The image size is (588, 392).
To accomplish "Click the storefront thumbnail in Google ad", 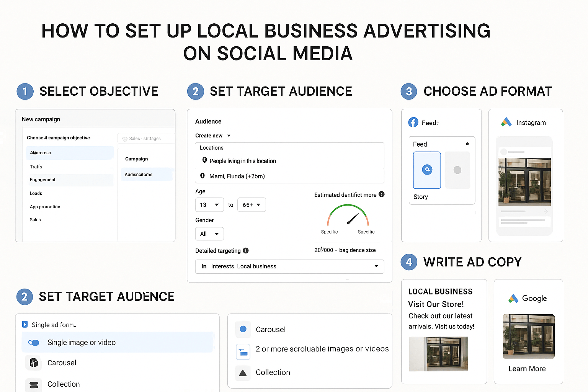I will [x=529, y=336].
